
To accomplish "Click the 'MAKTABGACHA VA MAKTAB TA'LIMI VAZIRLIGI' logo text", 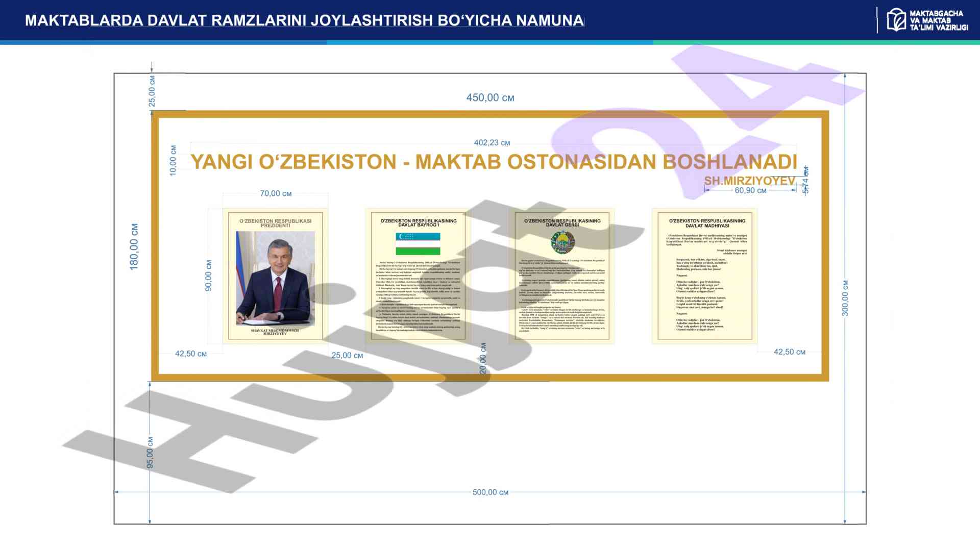I will pos(938,20).
